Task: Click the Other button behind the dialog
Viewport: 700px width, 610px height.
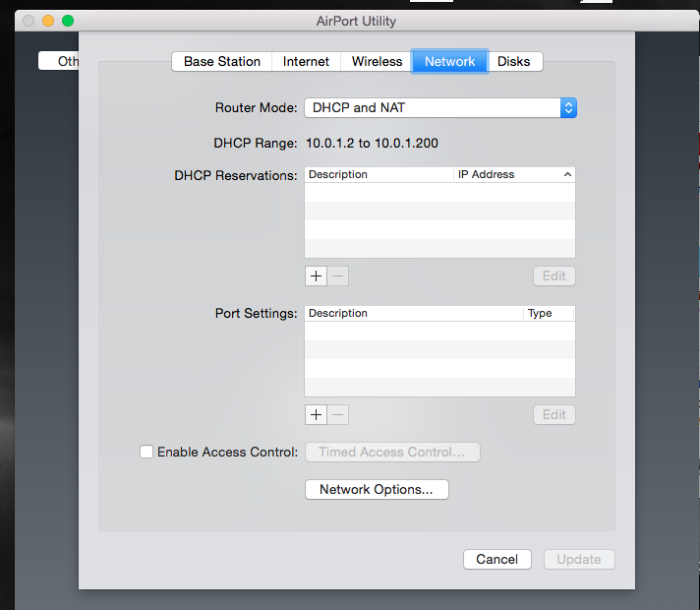Action: (x=59, y=61)
